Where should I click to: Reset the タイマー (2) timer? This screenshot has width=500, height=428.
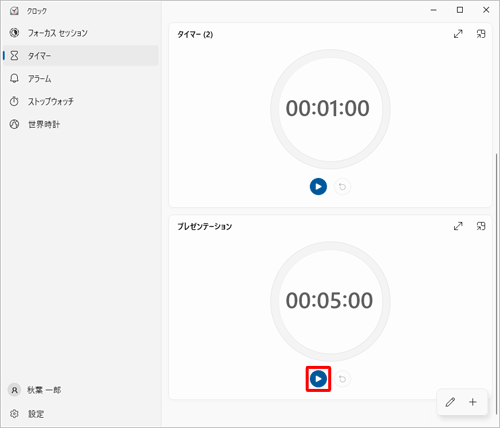pyautogui.click(x=342, y=187)
